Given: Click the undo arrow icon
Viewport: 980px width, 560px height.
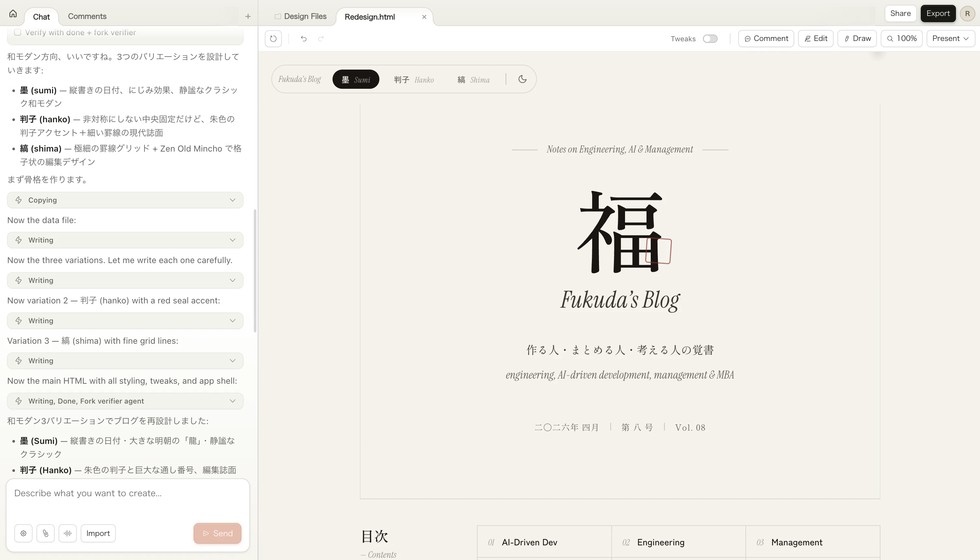Looking at the screenshot, I should coord(304,38).
